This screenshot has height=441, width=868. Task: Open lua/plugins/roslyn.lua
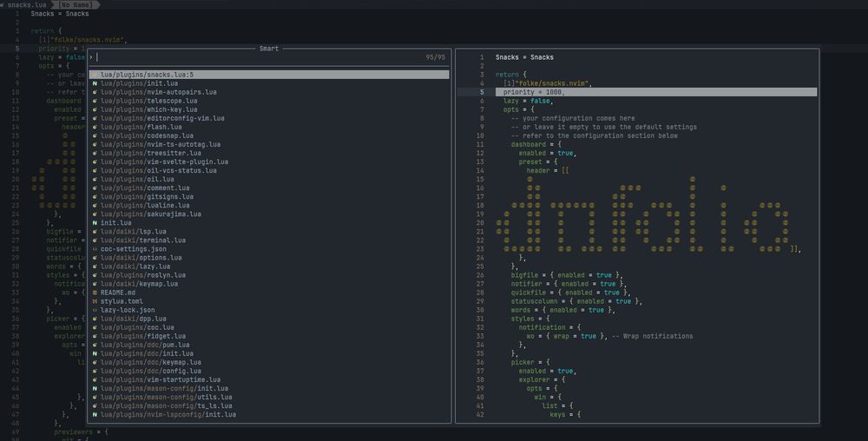click(143, 275)
